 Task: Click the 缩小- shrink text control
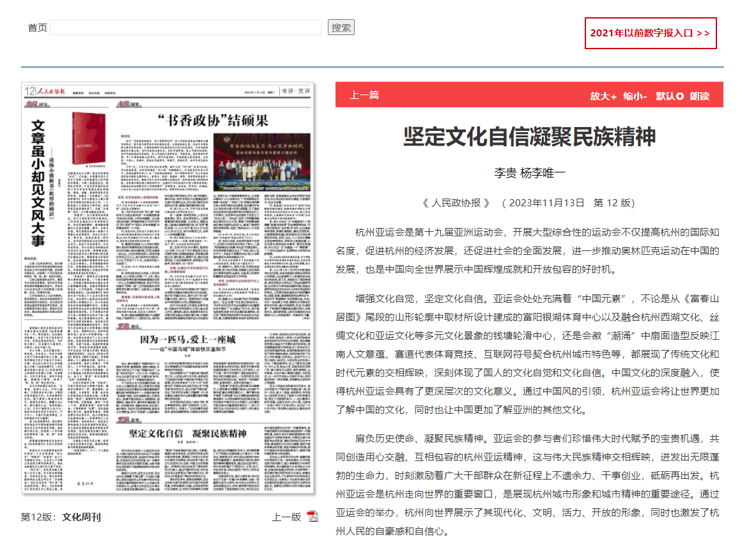tap(635, 96)
